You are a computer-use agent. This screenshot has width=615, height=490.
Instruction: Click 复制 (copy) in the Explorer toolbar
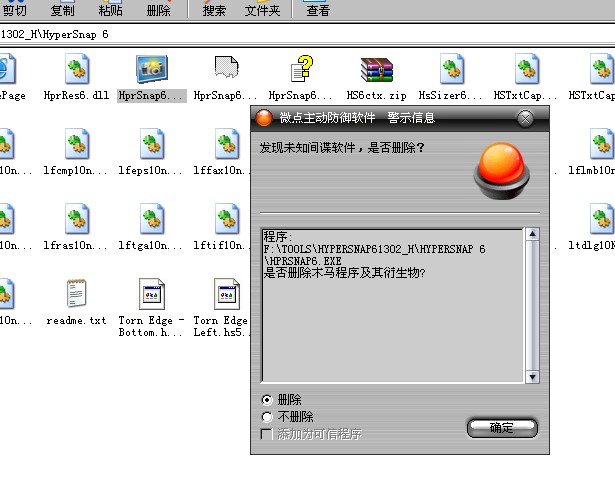(x=62, y=10)
